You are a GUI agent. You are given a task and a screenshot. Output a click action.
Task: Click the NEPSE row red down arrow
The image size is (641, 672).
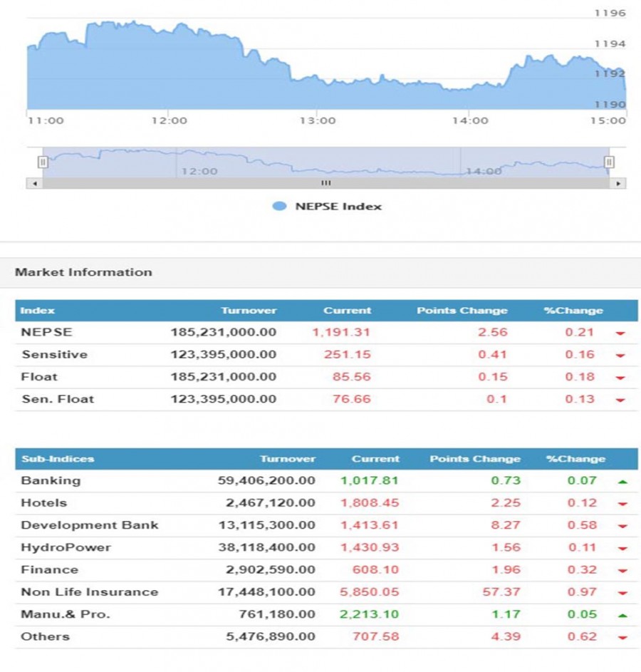coord(621,333)
